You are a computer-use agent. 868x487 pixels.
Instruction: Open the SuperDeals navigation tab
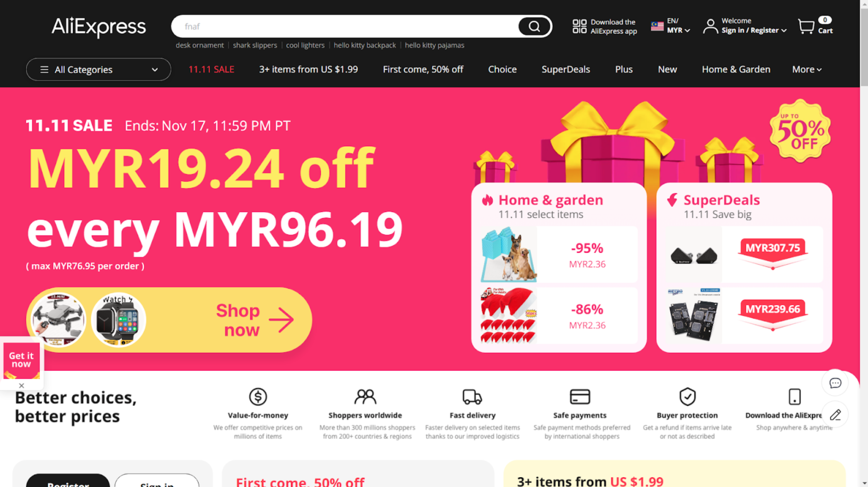point(565,70)
